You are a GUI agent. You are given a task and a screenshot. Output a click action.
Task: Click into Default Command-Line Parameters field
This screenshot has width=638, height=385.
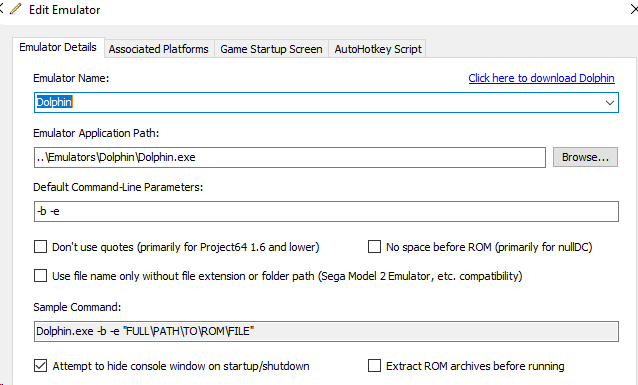coord(326,211)
